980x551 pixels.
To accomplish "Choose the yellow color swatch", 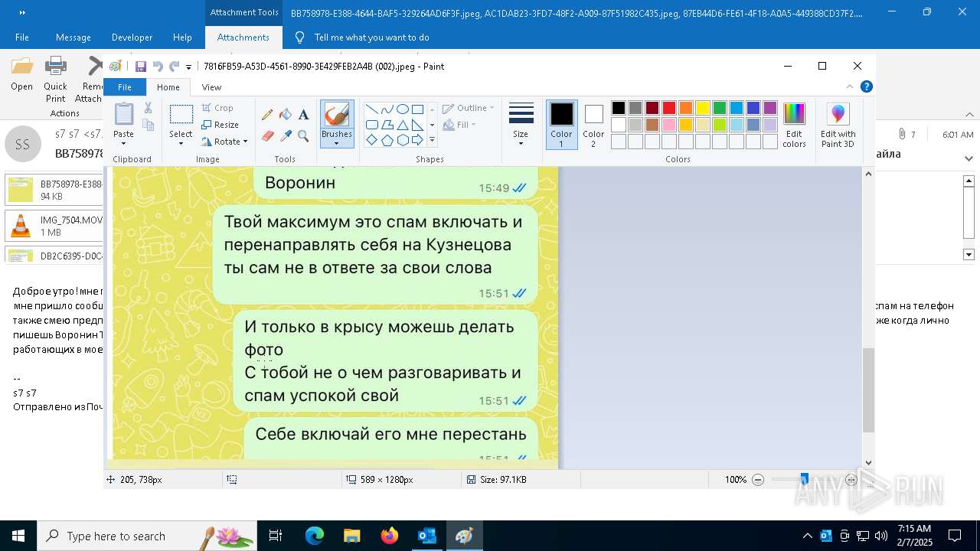I will tap(703, 108).
